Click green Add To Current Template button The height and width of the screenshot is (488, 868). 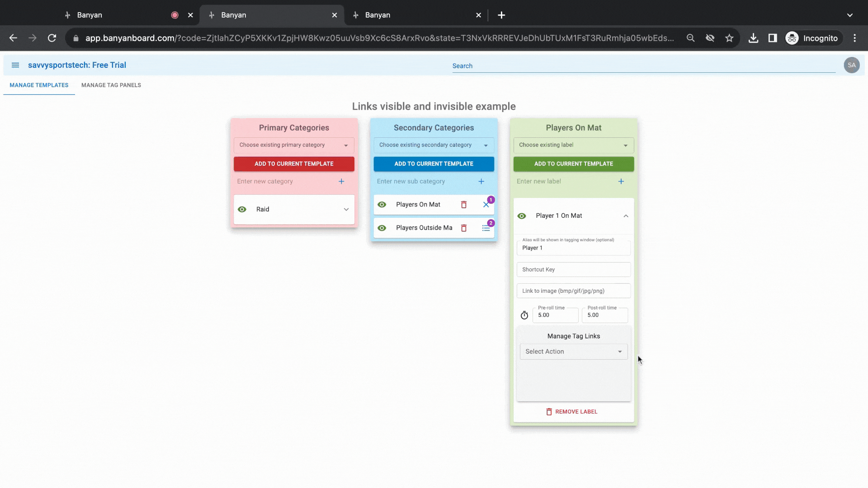573,164
